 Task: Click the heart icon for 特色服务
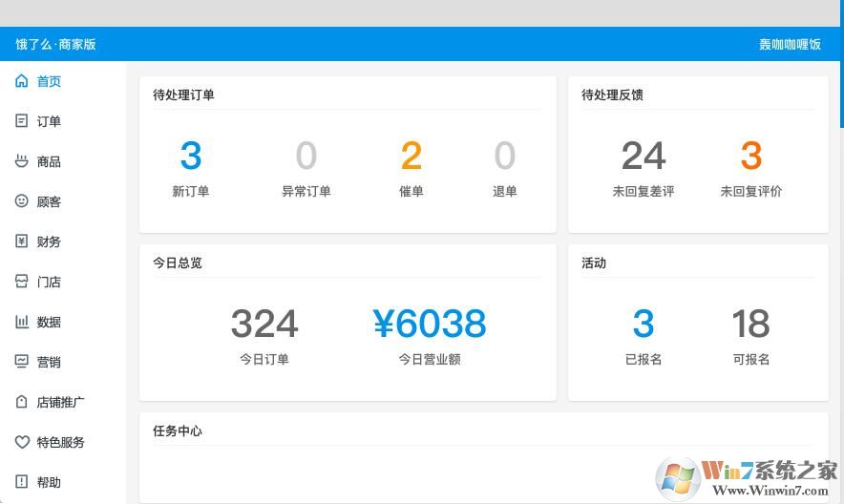22,442
